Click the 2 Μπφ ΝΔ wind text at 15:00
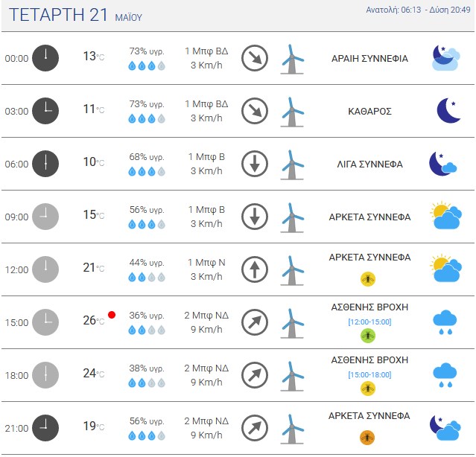Image resolution: width=476 pixels, height=457 pixels. click(206, 316)
